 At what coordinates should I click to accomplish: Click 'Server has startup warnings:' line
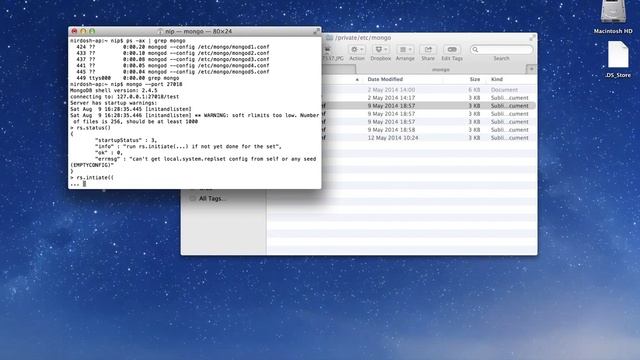coord(113,103)
